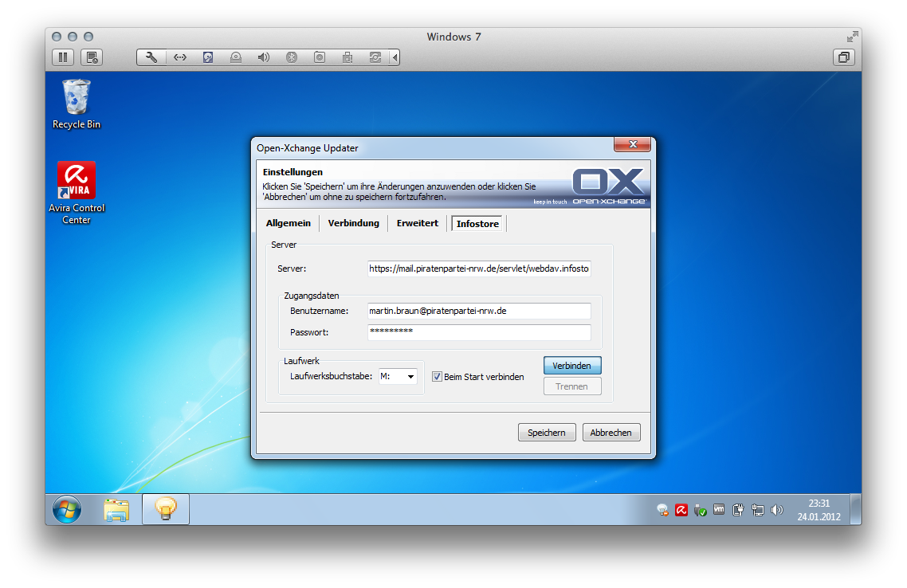
Task: Open the Verbindung tab
Action: pos(353,224)
